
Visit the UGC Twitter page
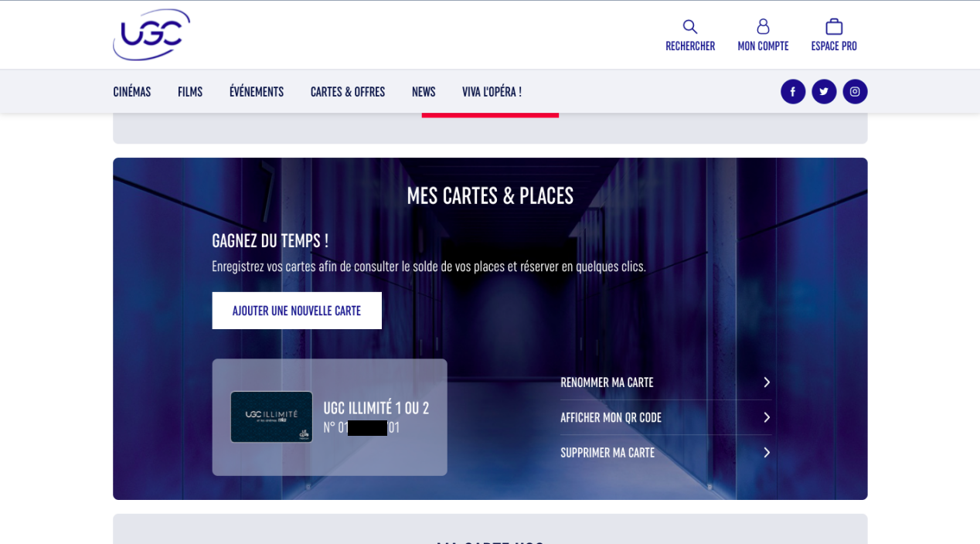click(824, 91)
